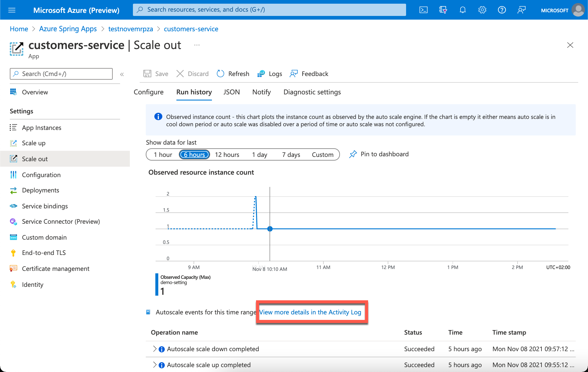Expand Autoscale scale down completed row

(155, 349)
